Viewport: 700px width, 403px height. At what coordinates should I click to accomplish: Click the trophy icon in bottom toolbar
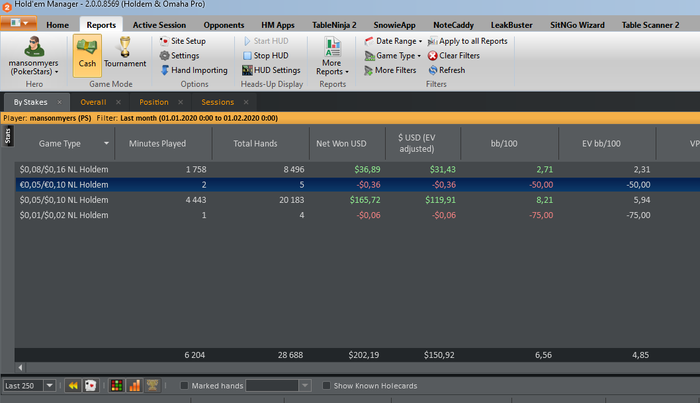[x=152, y=386]
